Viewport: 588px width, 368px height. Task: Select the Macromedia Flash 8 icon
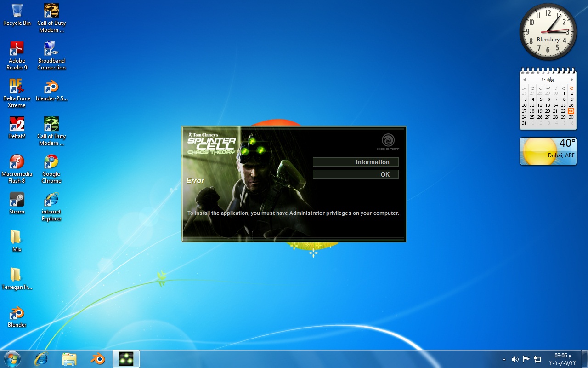[x=17, y=169]
